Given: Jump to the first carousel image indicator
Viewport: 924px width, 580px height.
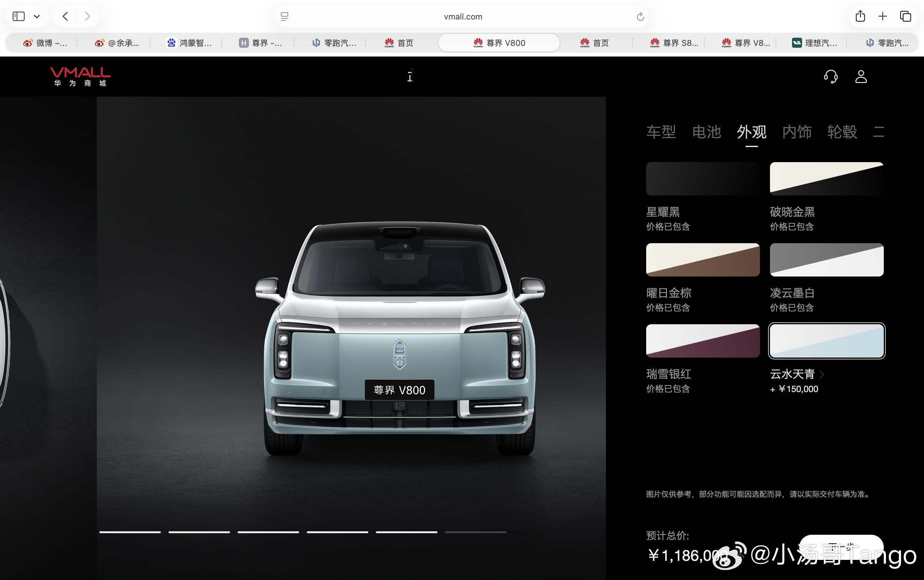Looking at the screenshot, I should (130, 532).
